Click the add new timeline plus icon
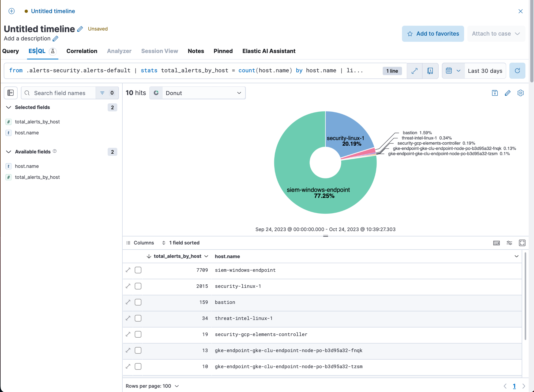 (x=12, y=11)
